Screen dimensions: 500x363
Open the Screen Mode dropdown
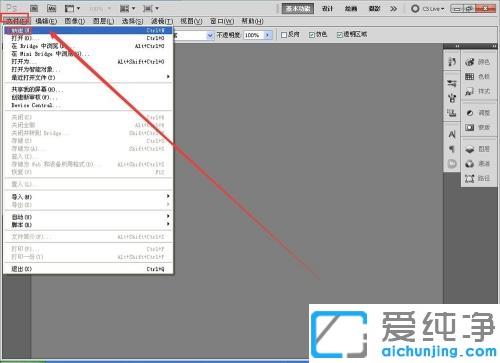(x=151, y=8)
